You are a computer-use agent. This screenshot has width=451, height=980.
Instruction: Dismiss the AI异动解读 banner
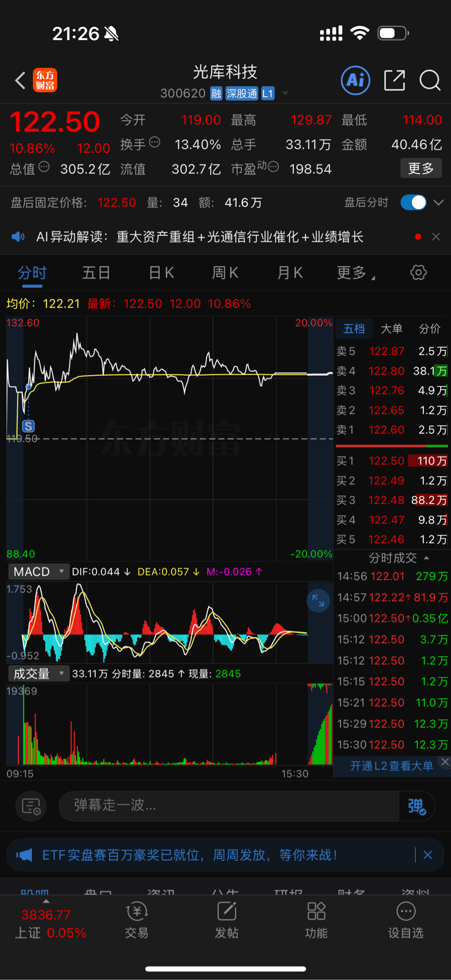(436, 237)
